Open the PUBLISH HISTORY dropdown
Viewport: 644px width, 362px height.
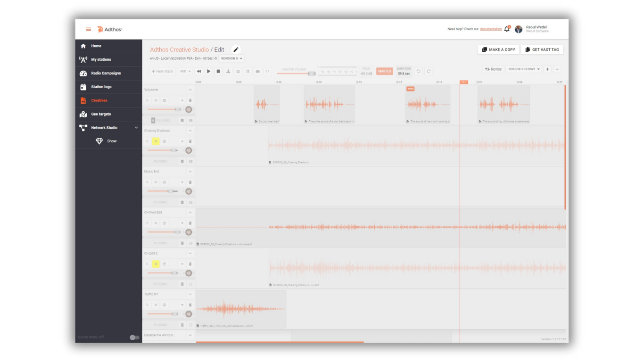click(524, 69)
